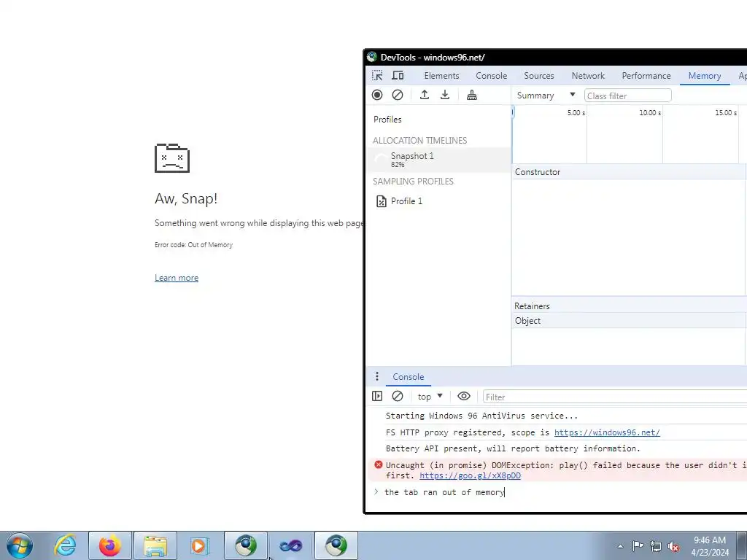Switch to Network tab
The image size is (747, 560).
pyautogui.click(x=588, y=76)
